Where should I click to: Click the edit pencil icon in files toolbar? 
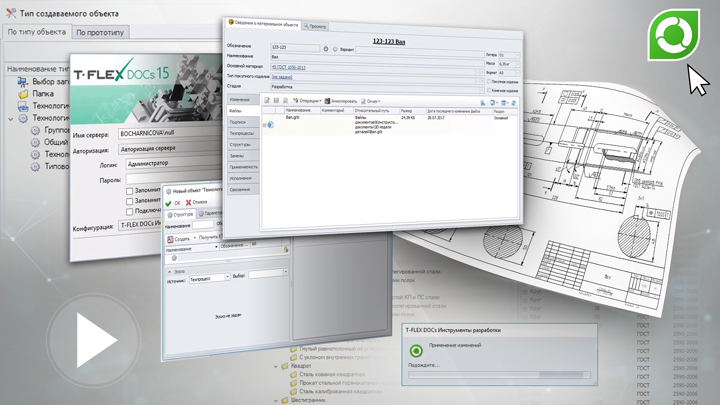[267, 100]
